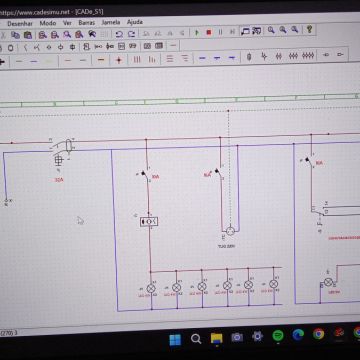Open the Desenhar menu

point(20,24)
